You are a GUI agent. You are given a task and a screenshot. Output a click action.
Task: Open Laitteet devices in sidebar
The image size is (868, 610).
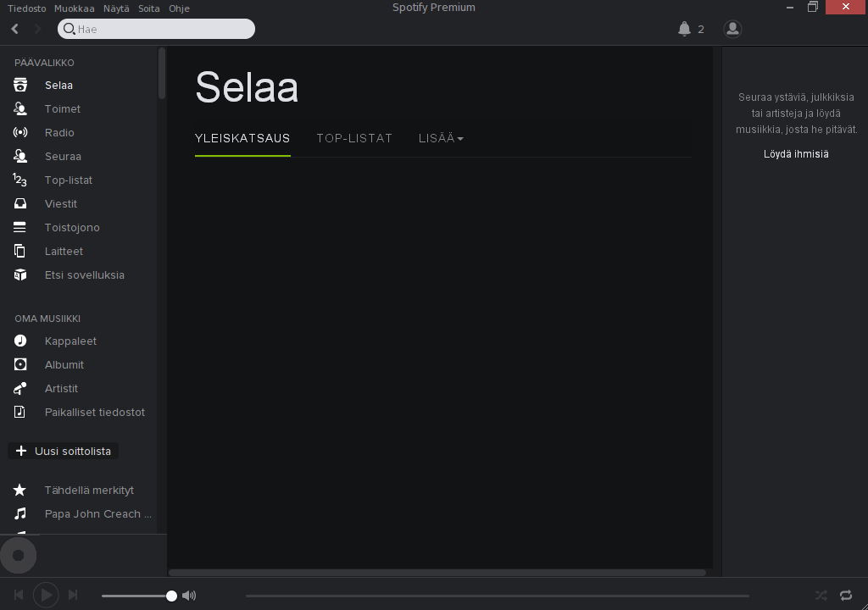[x=64, y=251]
